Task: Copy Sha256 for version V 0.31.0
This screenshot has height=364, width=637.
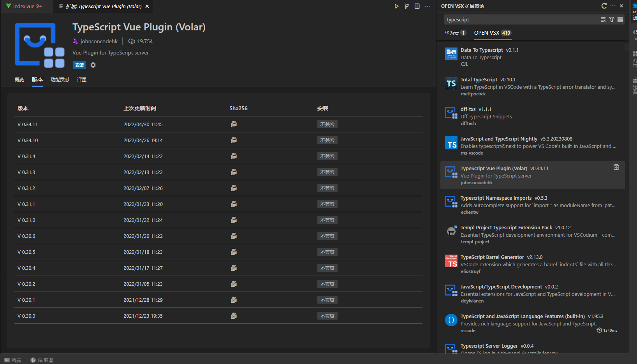Action: pyautogui.click(x=234, y=220)
